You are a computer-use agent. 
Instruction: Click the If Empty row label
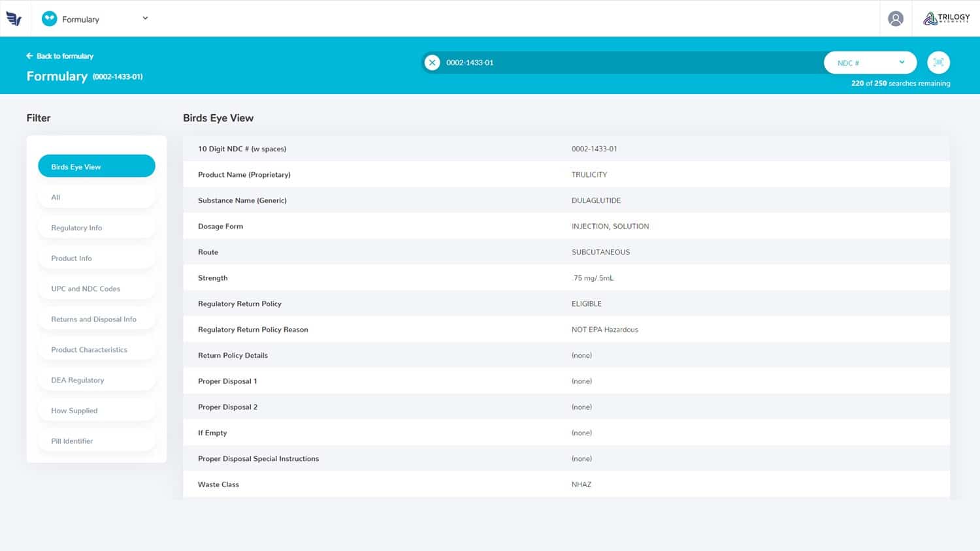[212, 433]
